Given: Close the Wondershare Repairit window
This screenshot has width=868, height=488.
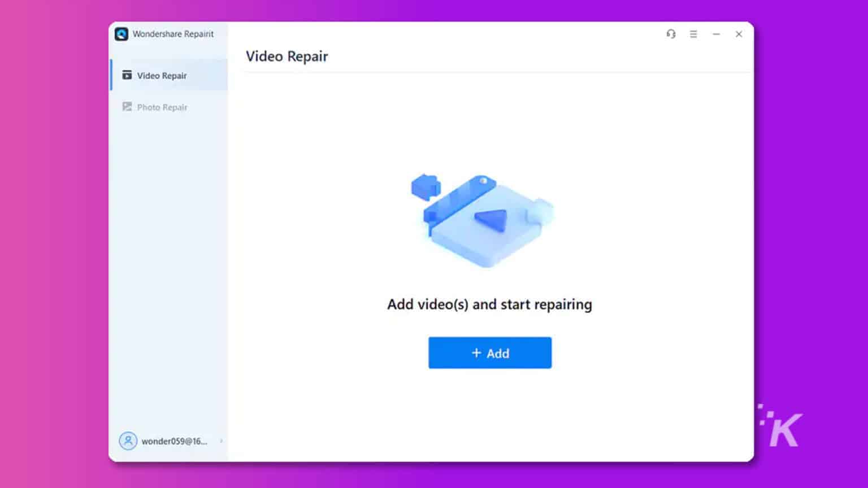Looking at the screenshot, I should pos(739,34).
